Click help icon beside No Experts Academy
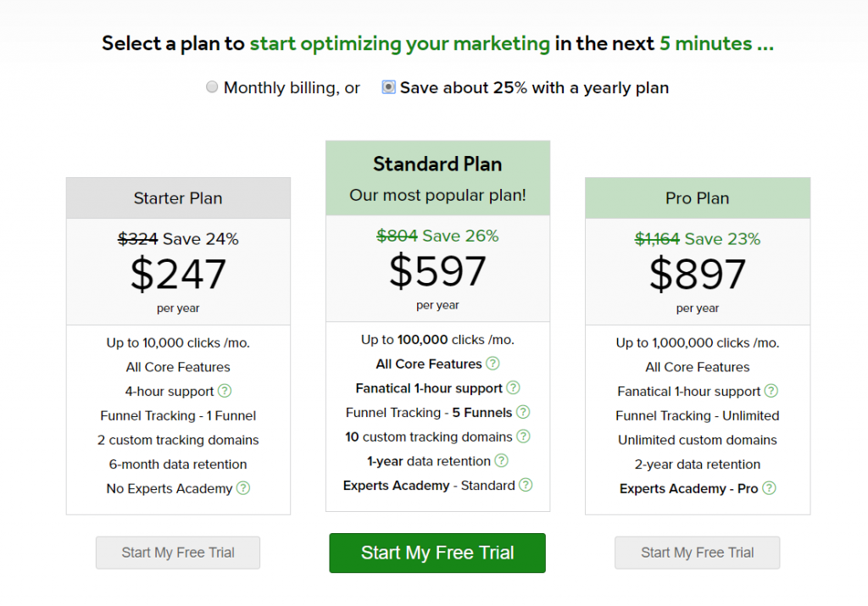The height and width of the screenshot is (606, 868). coord(243,488)
